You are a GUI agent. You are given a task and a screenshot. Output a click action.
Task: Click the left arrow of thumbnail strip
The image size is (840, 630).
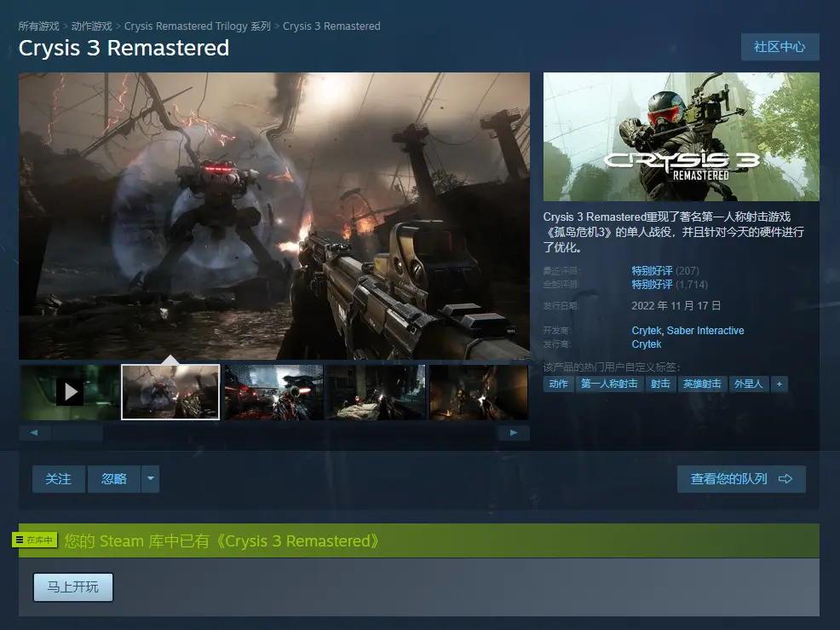(34, 433)
